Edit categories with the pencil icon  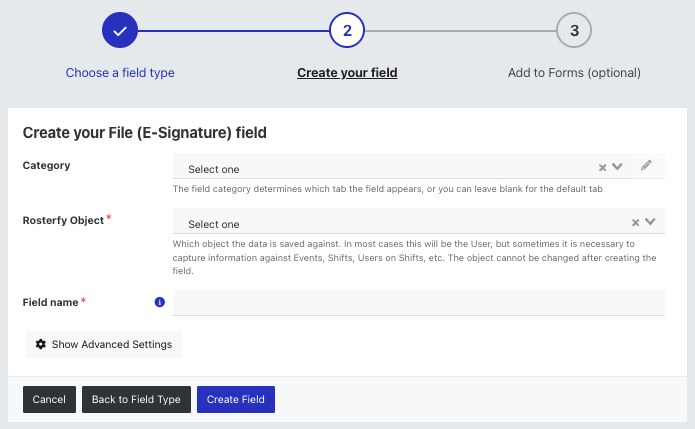(646, 165)
